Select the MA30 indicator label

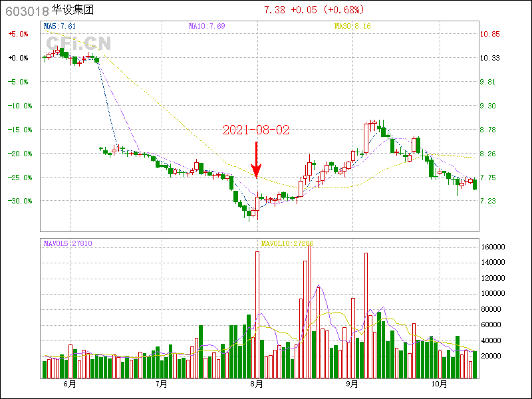[352, 26]
